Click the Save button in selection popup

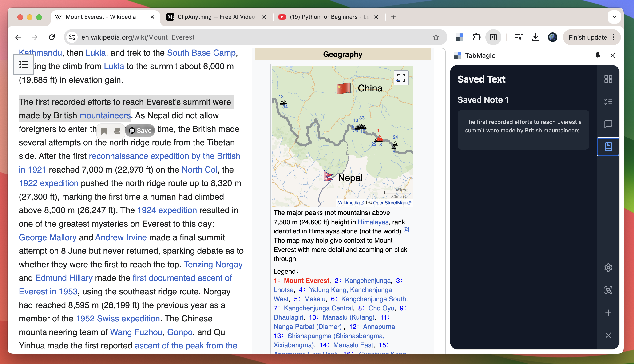coord(140,131)
